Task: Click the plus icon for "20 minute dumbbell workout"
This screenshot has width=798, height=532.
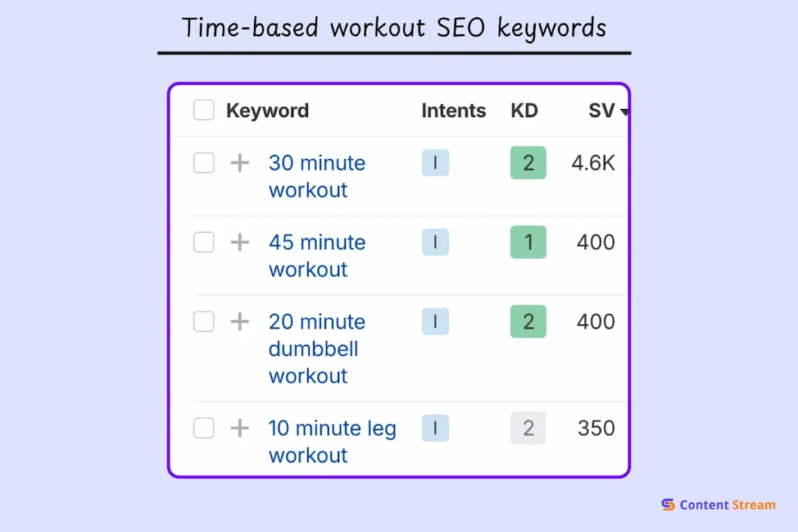Action: (x=240, y=322)
